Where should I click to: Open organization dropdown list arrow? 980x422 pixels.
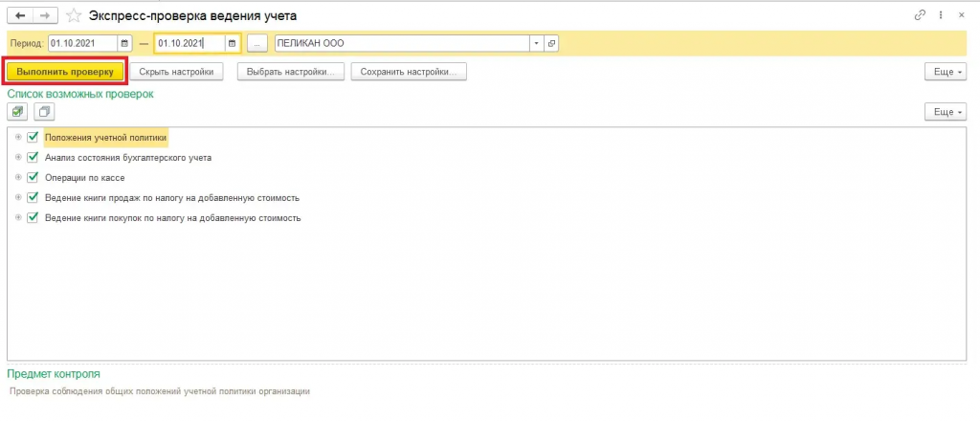(x=536, y=43)
